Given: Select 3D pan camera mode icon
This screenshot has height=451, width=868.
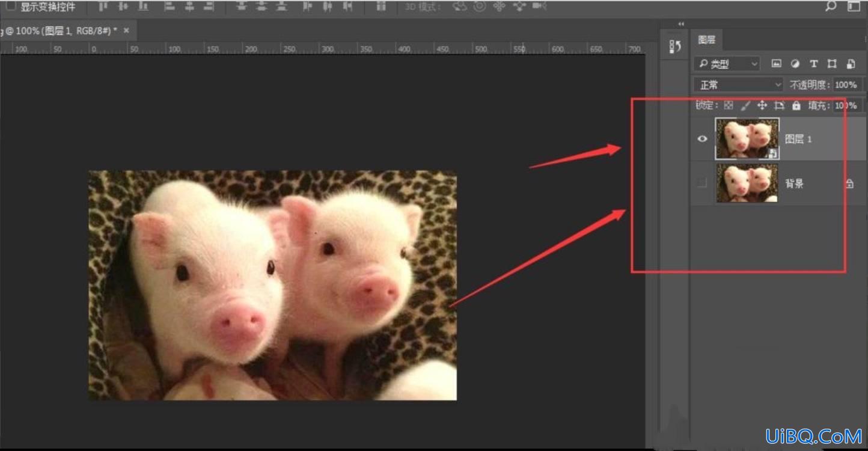Looking at the screenshot, I should click(x=499, y=7).
